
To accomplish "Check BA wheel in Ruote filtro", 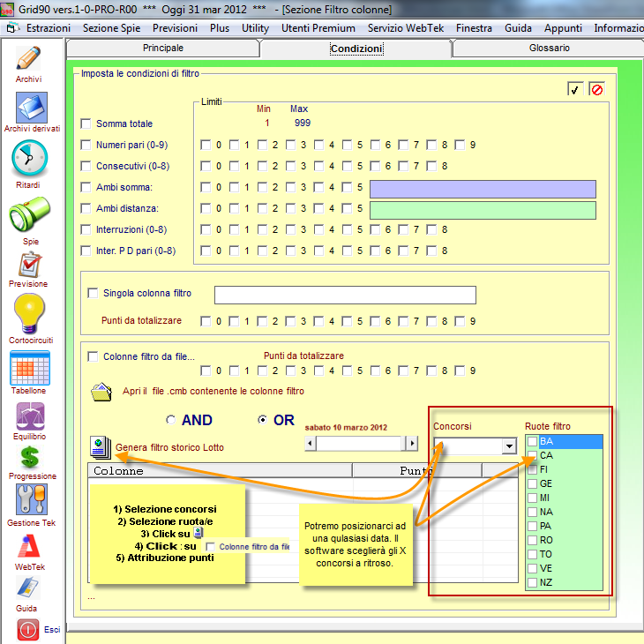I will point(532,441).
